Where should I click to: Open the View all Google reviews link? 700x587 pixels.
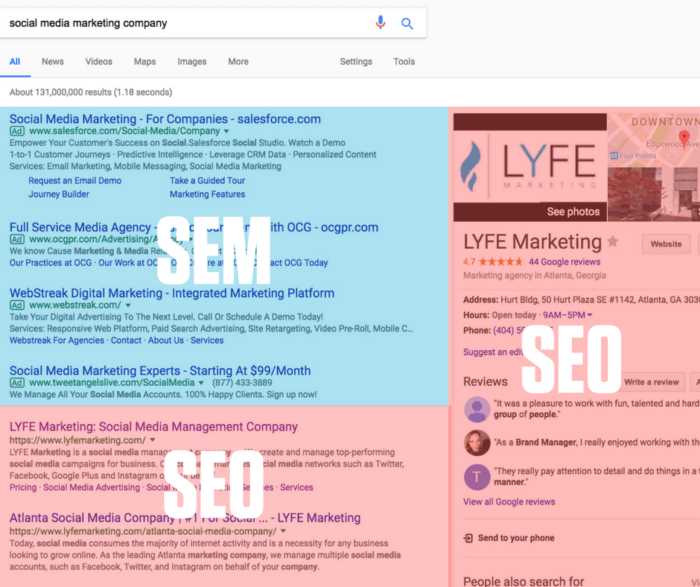pyautogui.click(x=508, y=502)
